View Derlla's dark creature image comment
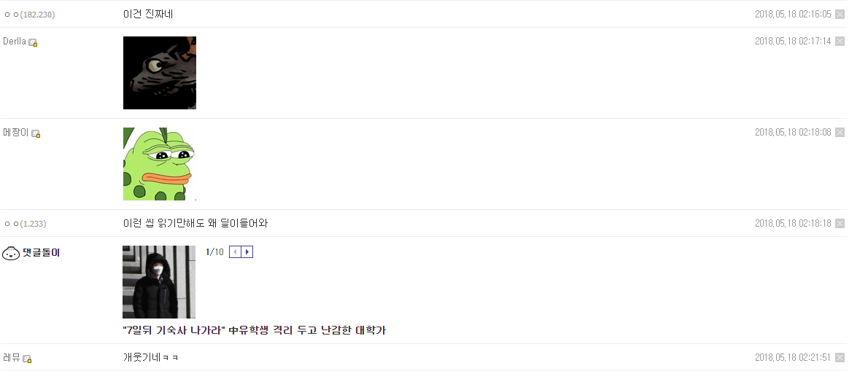868x371 pixels. (x=160, y=73)
